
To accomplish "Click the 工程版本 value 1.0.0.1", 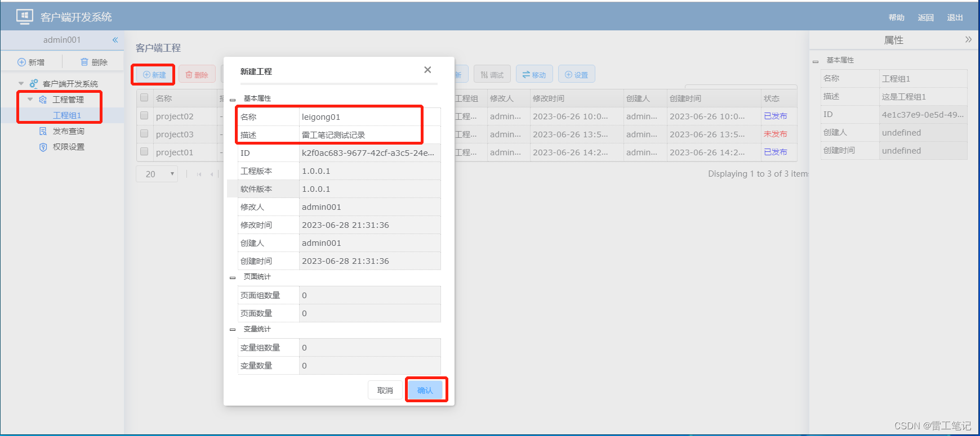I will point(369,171).
